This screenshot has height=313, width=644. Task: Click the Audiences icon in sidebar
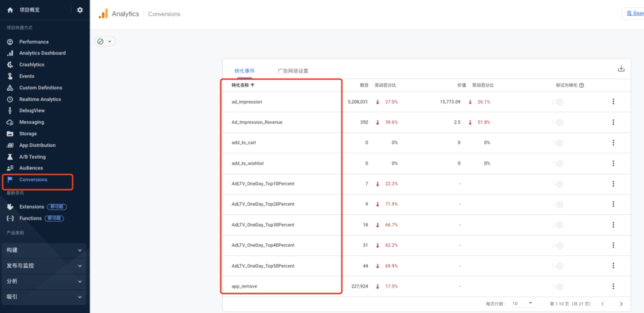[10, 168]
